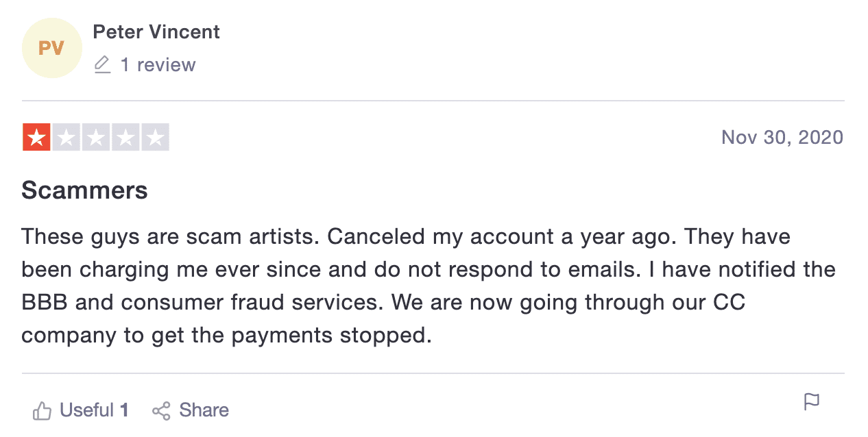Click the share network icon
The width and height of the screenshot is (868, 437).
point(161,411)
